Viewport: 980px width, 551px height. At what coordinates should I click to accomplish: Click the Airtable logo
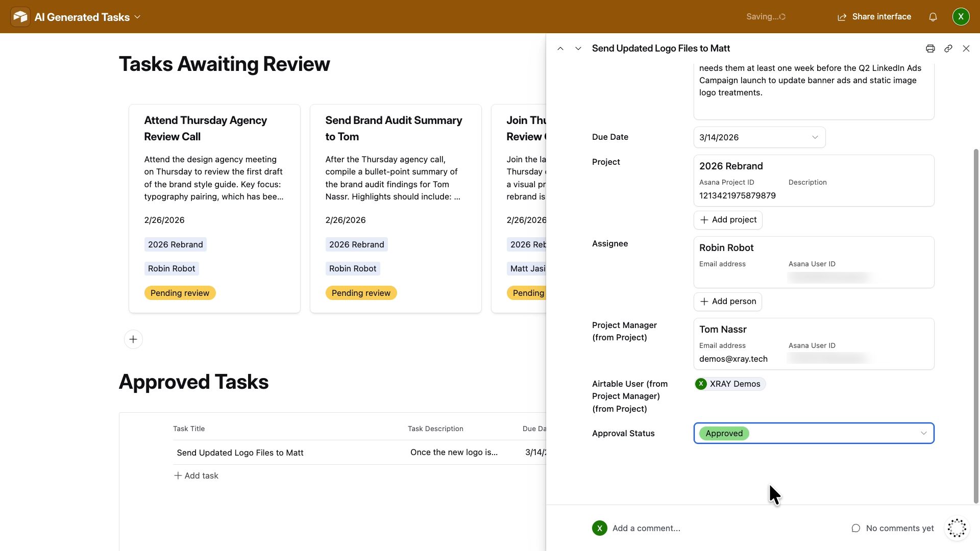tap(20, 16)
